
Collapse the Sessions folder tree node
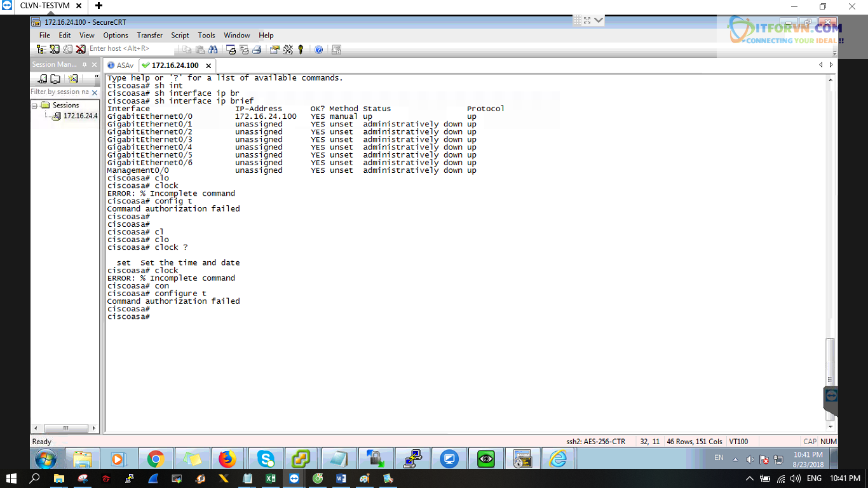click(37, 105)
